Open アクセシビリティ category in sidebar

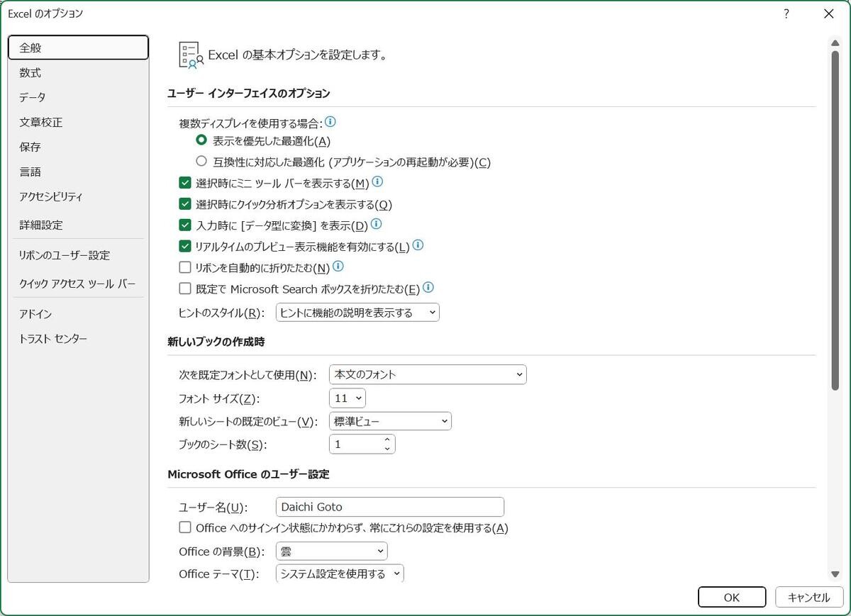click(x=78, y=196)
